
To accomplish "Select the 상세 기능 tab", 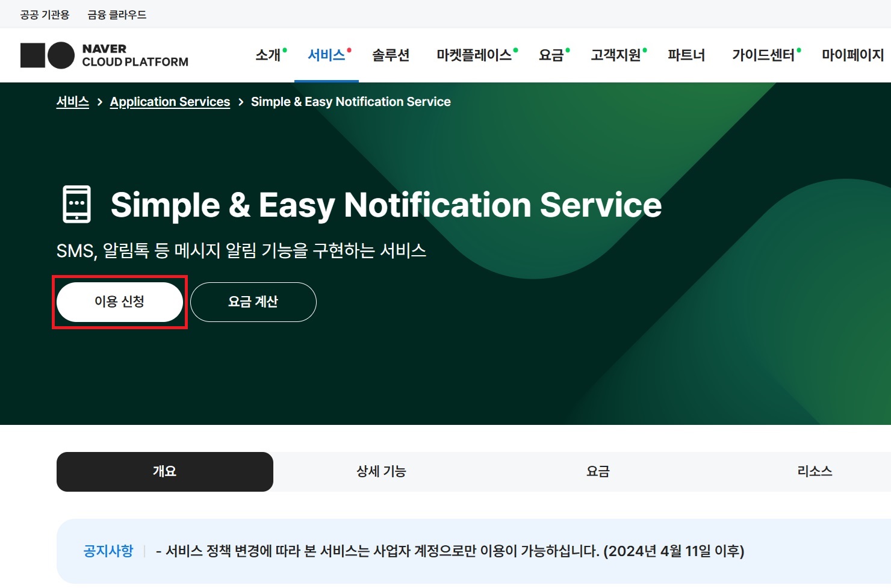I will (381, 472).
